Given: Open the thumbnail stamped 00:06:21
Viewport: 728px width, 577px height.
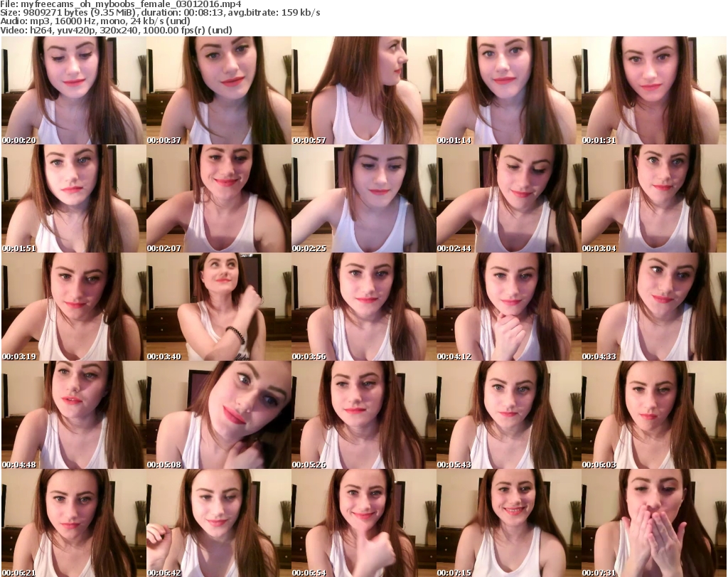Looking at the screenshot, I should [x=73, y=523].
